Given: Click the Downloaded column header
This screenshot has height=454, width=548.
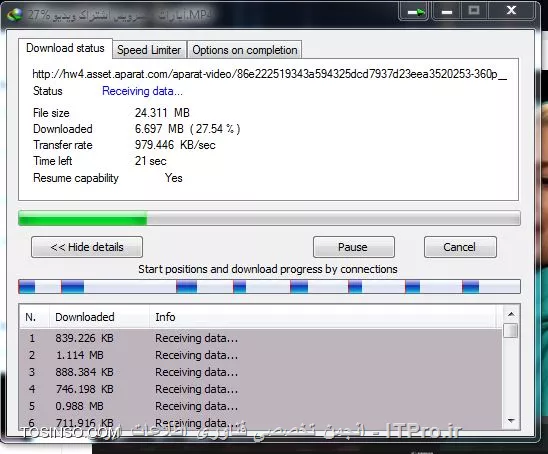Looking at the screenshot, I should [x=99, y=317].
